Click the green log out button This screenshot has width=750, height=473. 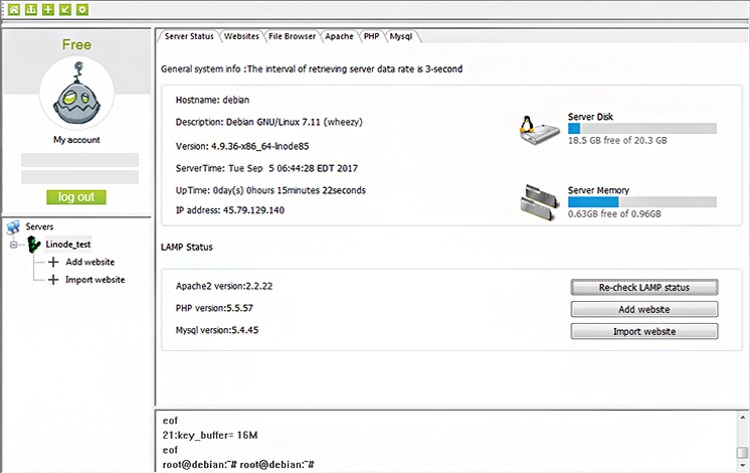click(x=77, y=197)
